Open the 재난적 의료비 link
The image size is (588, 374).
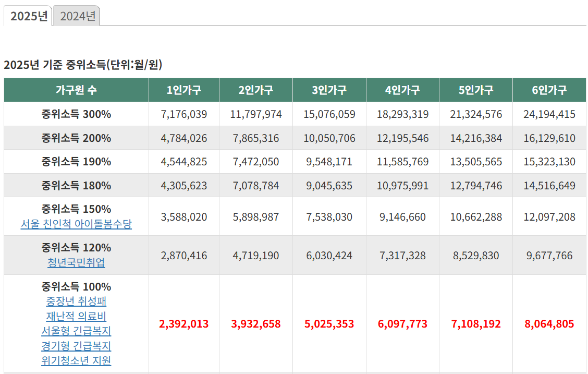coord(76,317)
